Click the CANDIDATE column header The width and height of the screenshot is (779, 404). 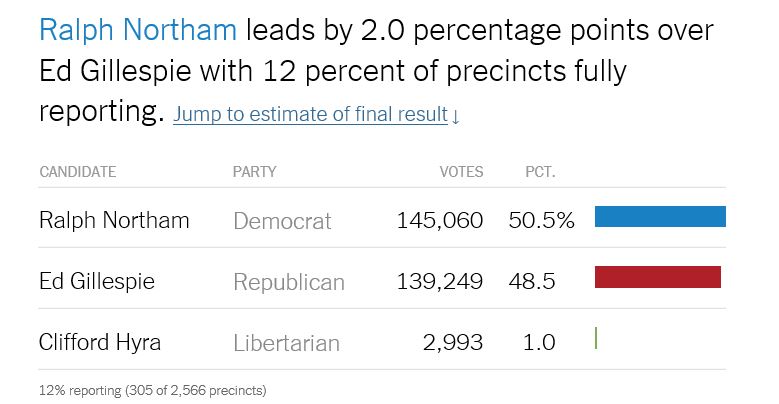[x=78, y=172]
